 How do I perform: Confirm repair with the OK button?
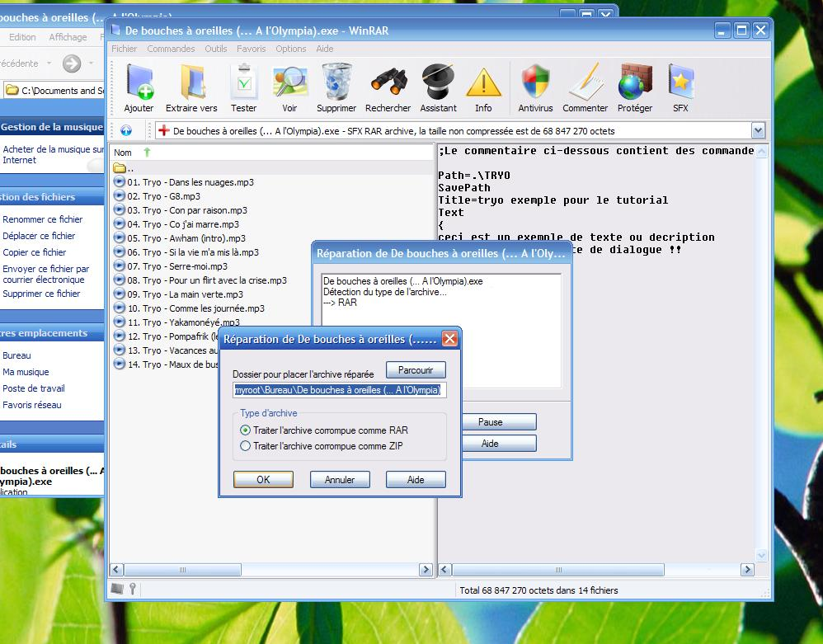click(263, 479)
